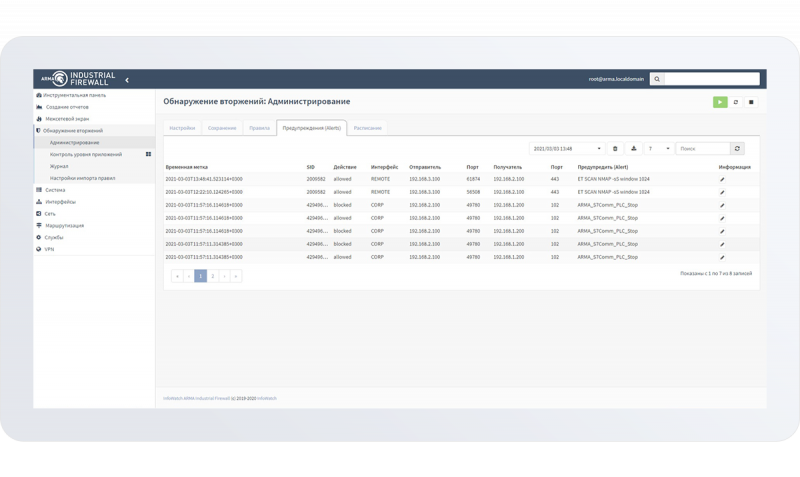Click the Поиск search field above the table
Image resolution: width=800 pixels, height=477 pixels.
[702, 148]
